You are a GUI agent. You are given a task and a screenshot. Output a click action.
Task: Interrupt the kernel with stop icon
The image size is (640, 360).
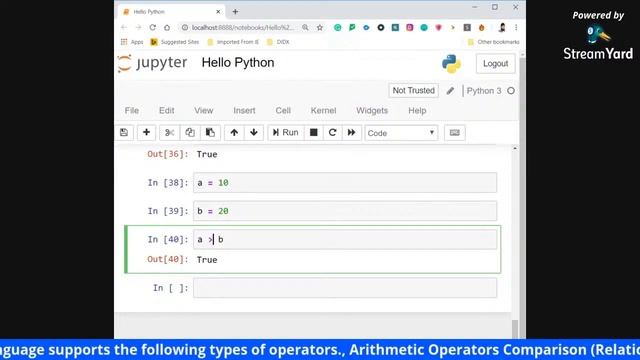[313, 133]
